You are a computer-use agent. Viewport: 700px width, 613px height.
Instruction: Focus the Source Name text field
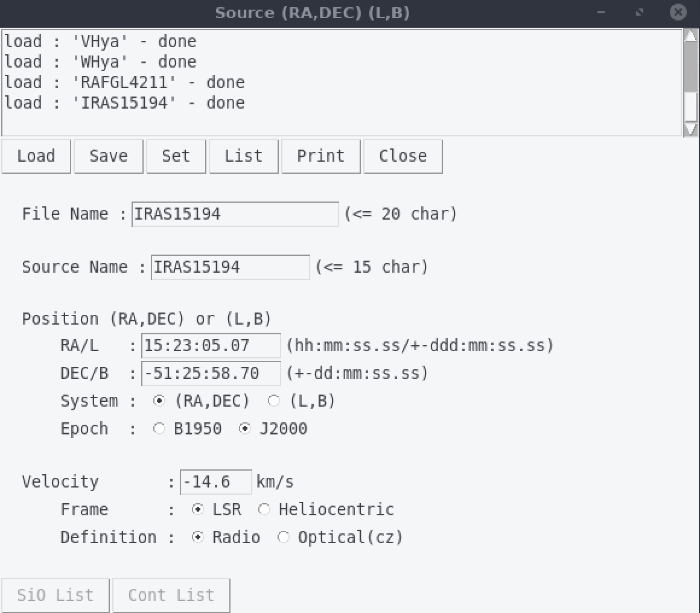(230, 267)
